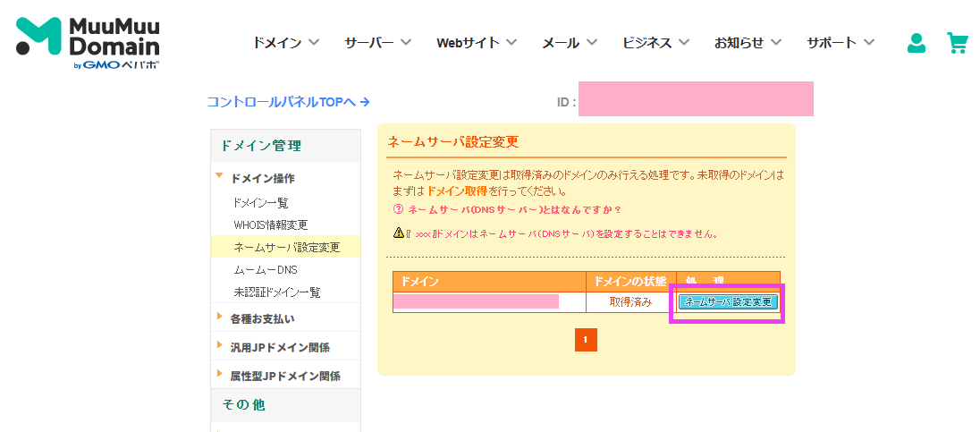Open the メール menu

coord(570,43)
